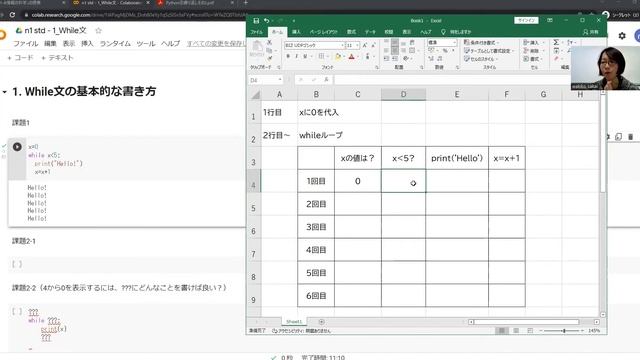The height and width of the screenshot is (360, 640).
Task: Click the Percent Style icon in Excel
Action: click(445, 51)
